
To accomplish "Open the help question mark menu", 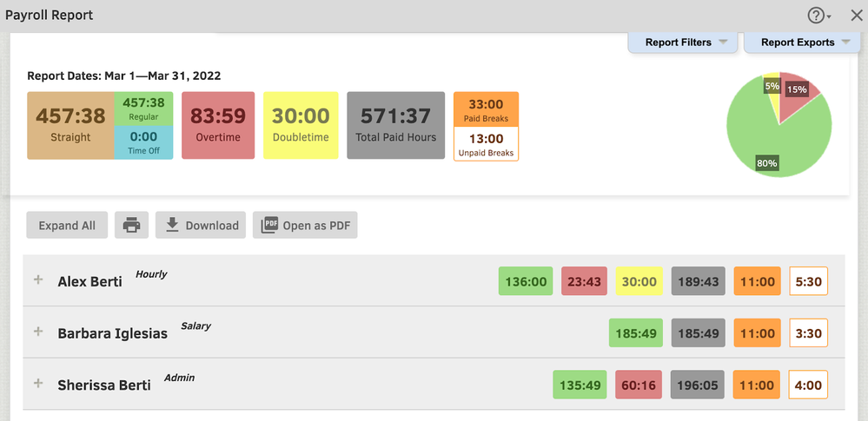I will pyautogui.click(x=817, y=16).
